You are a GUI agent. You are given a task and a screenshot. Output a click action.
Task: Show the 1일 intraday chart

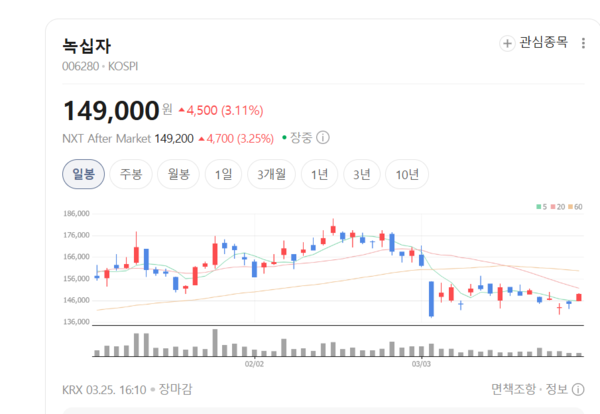point(222,174)
